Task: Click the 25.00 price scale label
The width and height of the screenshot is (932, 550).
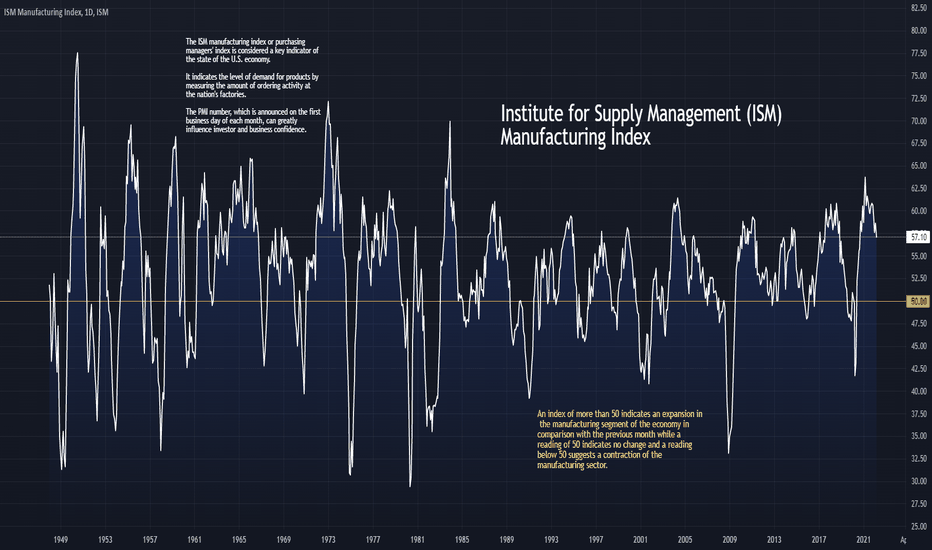Action: coord(918,526)
